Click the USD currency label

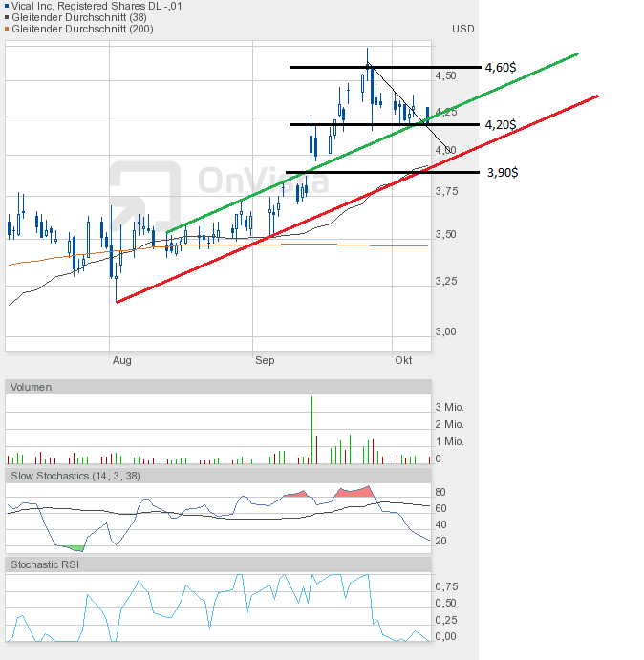click(x=462, y=29)
